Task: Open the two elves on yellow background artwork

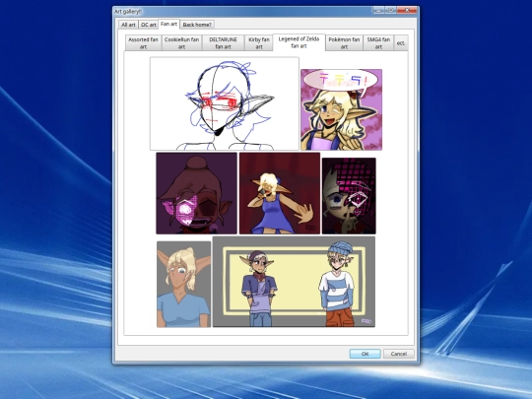Action: (294, 282)
